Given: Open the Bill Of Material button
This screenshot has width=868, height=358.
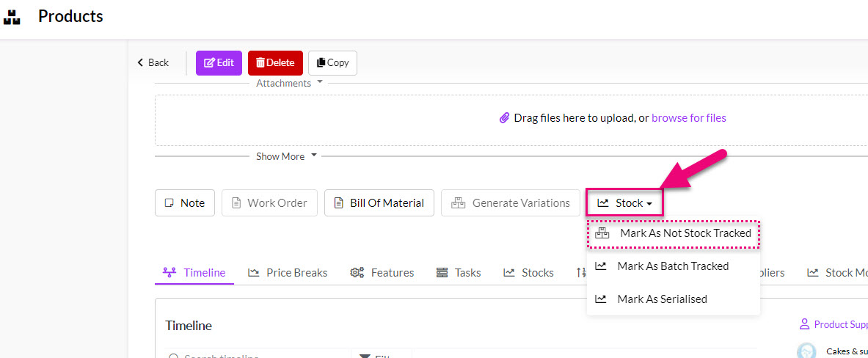Looking at the screenshot, I should pos(379,203).
